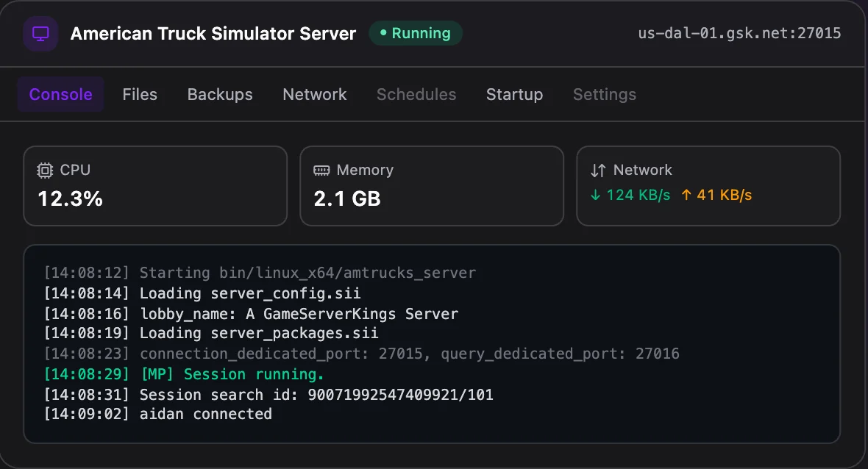Screen dimensions: 868x469
Task: Click the 124 KB/s download rate
Action: point(638,195)
